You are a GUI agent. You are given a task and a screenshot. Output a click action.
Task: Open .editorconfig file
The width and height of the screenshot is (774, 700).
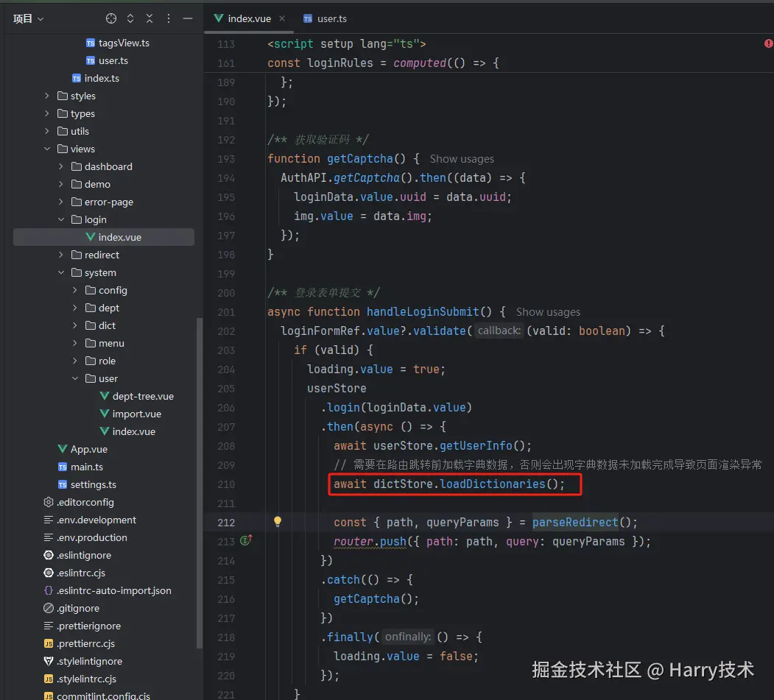coord(79,502)
